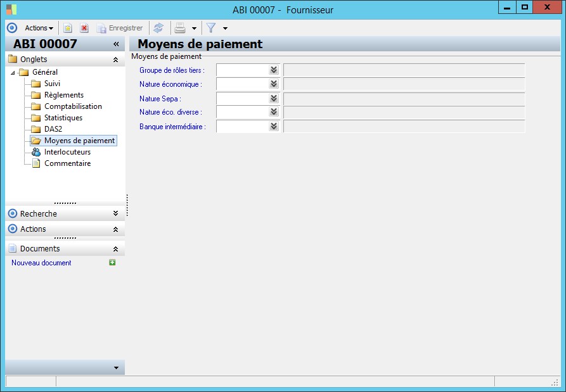Maximize the Fournisseur window
This screenshot has height=392, width=566.
(525, 7)
